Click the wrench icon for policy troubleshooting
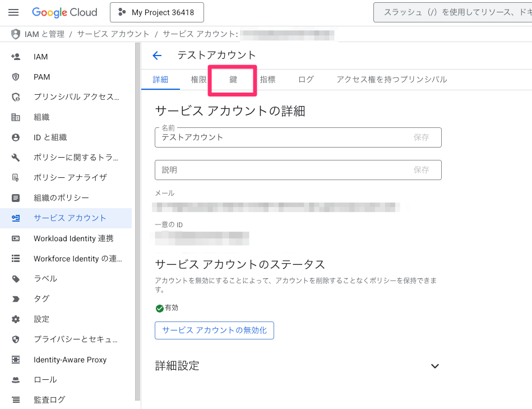The height and width of the screenshot is (409, 532). 16,158
